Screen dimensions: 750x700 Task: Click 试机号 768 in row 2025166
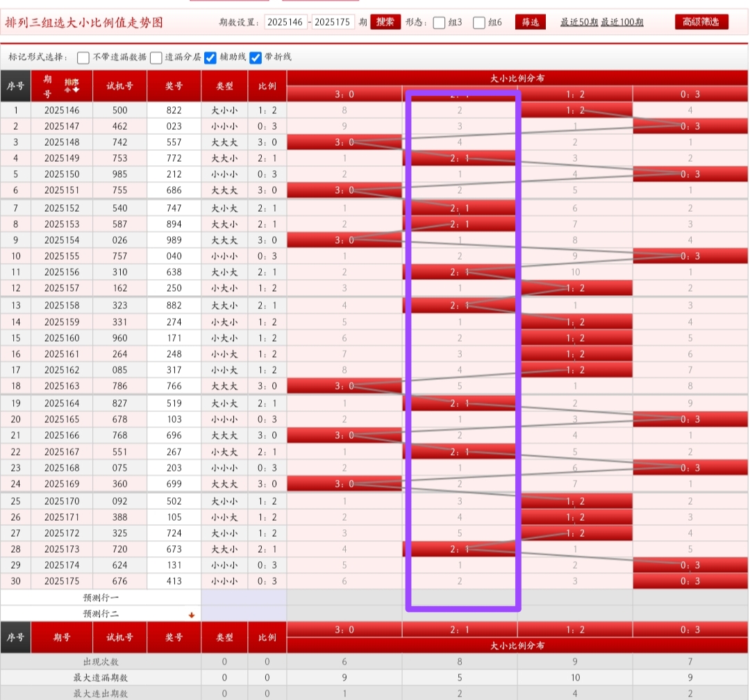119,435
